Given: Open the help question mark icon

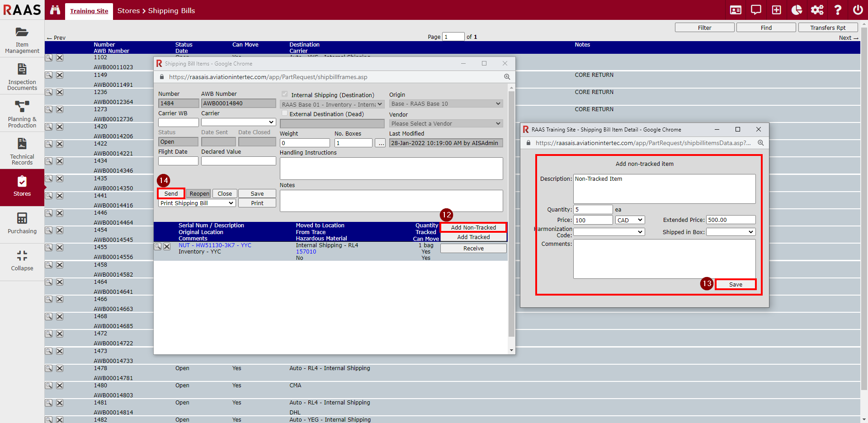Looking at the screenshot, I should coord(837,10).
